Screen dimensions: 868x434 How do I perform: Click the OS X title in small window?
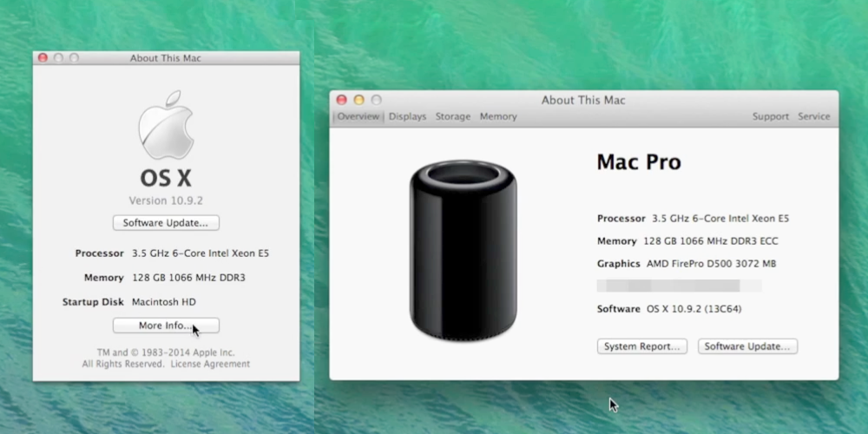point(166,178)
